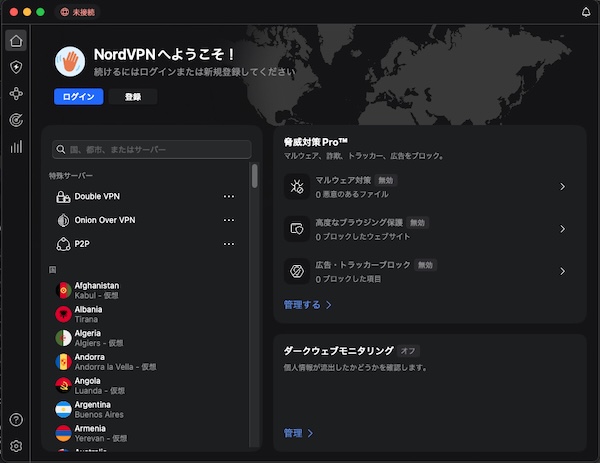The image size is (600, 463).
Task: Click the Afghanistan flag icon
Action: click(64, 290)
